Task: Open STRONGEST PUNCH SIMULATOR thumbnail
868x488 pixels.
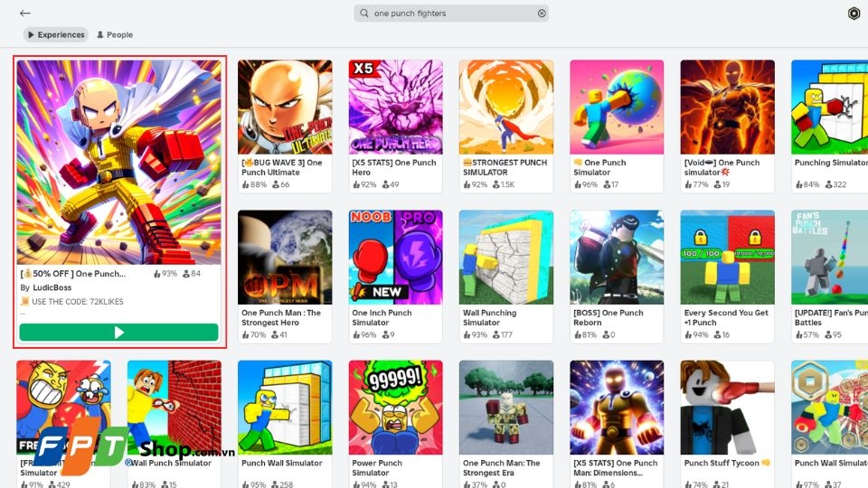Action: pyautogui.click(x=506, y=108)
